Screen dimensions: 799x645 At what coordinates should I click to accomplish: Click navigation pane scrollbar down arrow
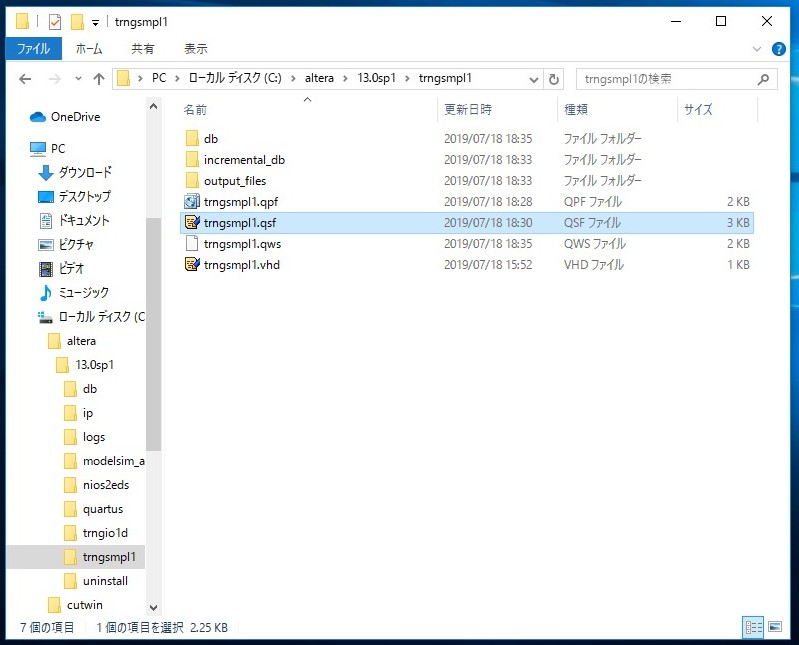[x=153, y=607]
